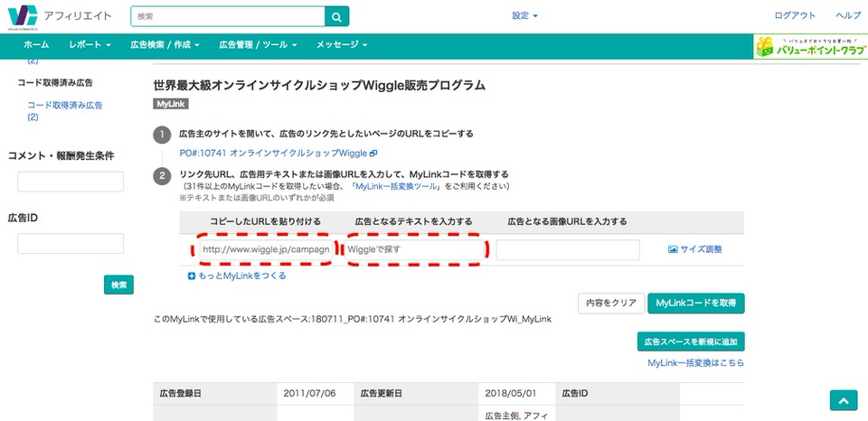The image size is (868, 421).
Task: Click the ad image URL input field
Action: point(568,249)
